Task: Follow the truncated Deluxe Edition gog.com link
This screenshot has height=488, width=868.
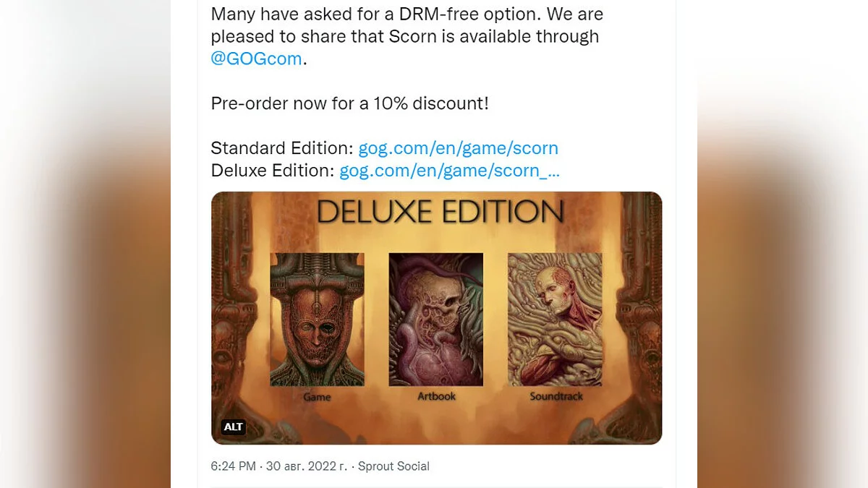Action: pyautogui.click(x=449, y=171)
